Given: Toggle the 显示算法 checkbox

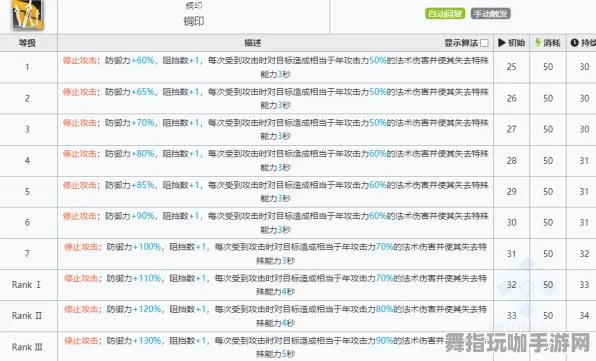Looking at the screenshot, I should [484, 43].
